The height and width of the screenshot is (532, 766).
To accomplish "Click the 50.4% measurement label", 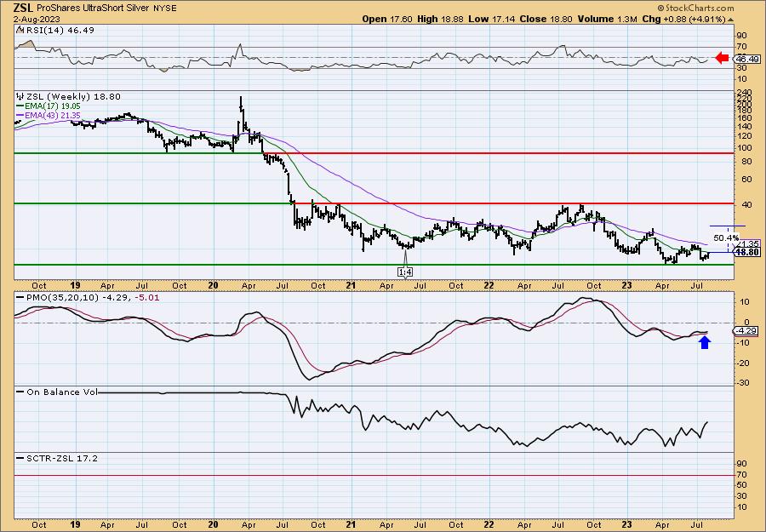I will (x=726, y=237).
